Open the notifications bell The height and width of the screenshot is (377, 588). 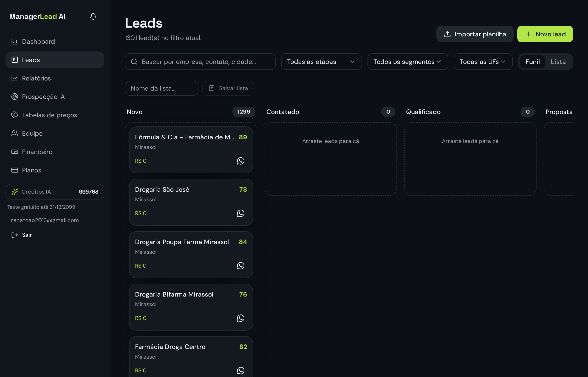93,16
